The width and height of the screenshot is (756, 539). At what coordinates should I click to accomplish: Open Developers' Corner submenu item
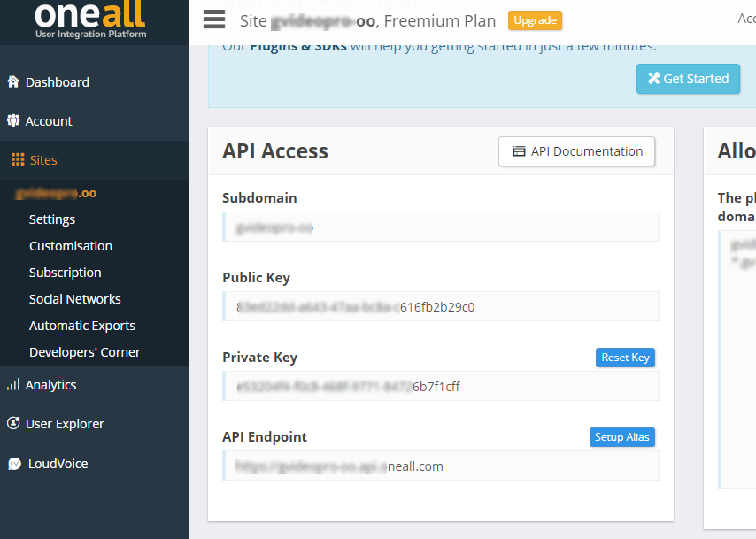click(85, 352)
